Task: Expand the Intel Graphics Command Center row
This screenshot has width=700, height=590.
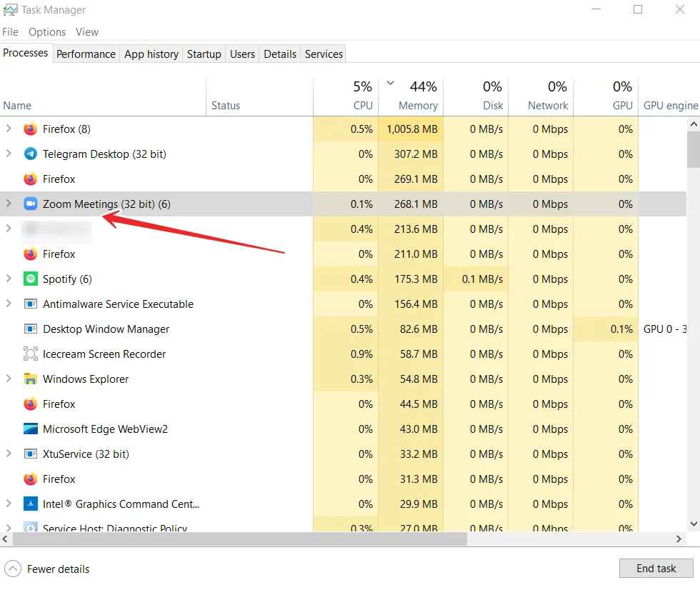Action: [9, 504]
